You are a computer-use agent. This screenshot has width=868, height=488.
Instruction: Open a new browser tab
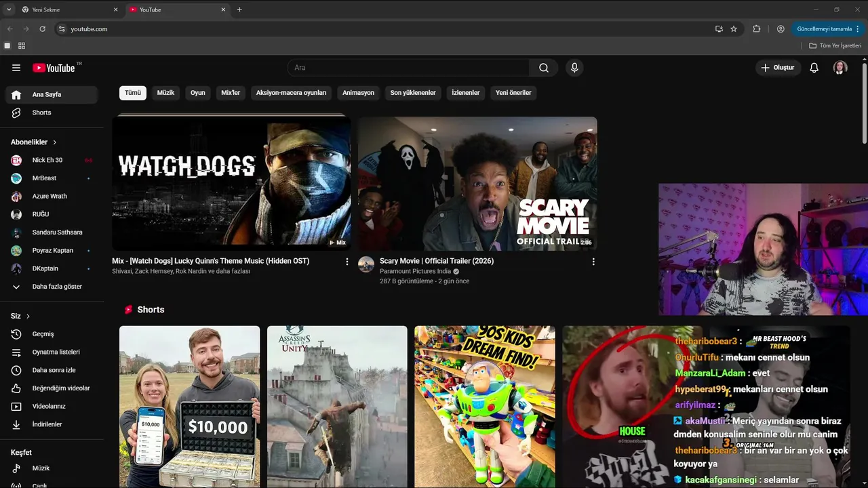[239, 9]
